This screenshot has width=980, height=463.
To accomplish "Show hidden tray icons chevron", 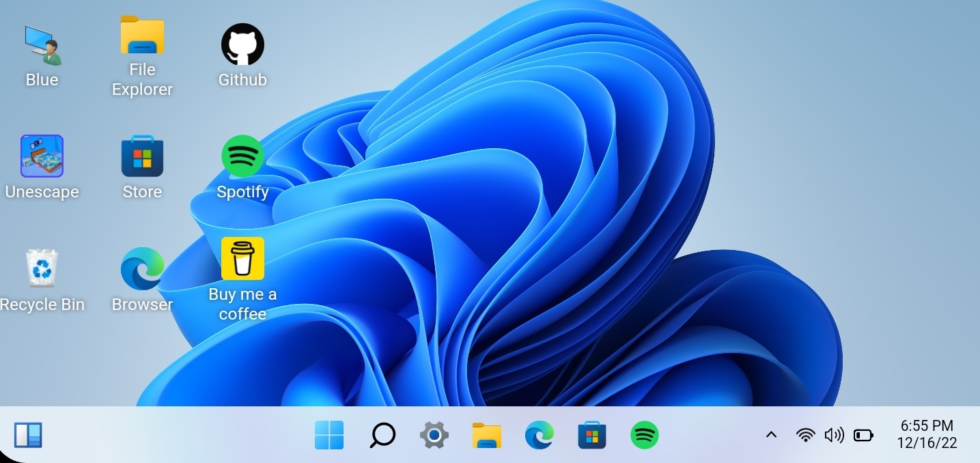I will click(772, 435).
